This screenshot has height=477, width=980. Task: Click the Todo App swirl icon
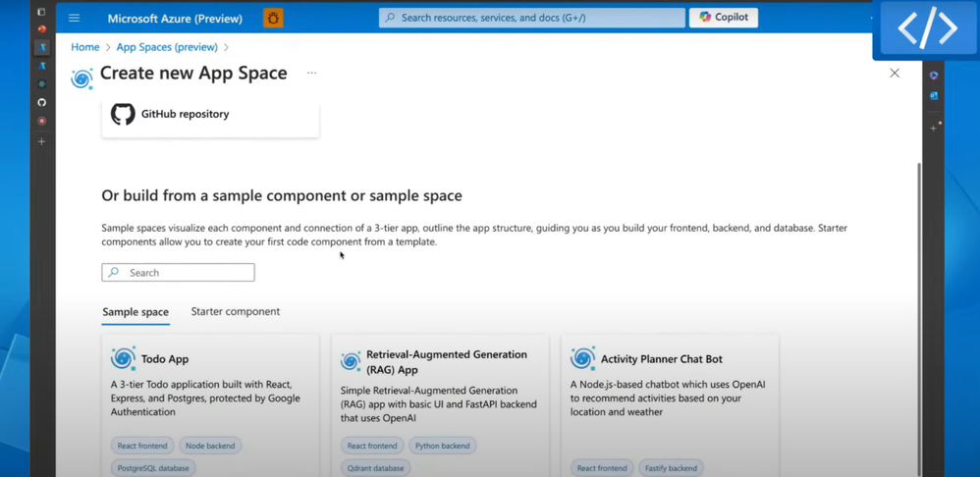[123, 358]
